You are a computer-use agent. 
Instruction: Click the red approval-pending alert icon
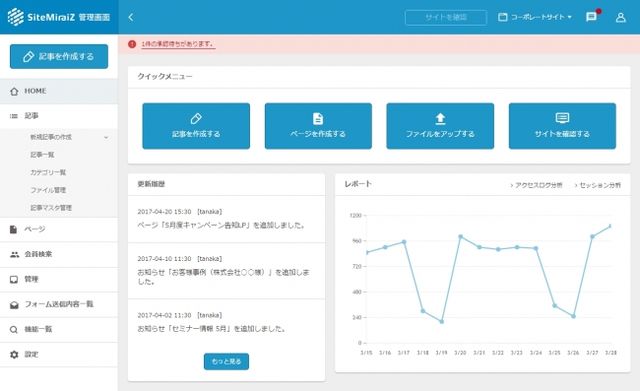click(132, 44)
